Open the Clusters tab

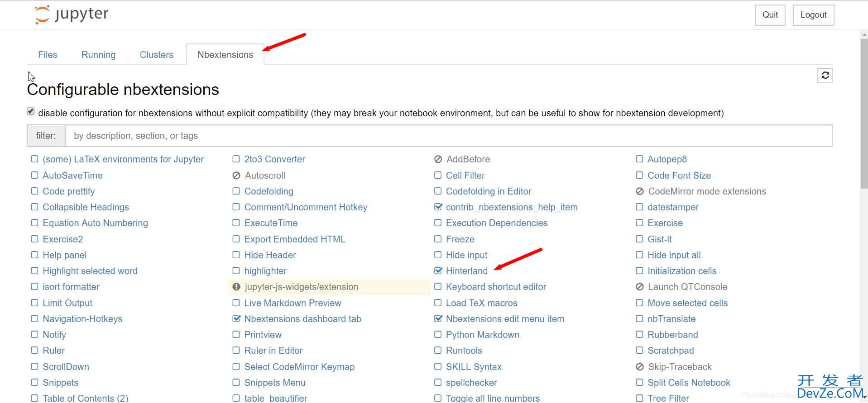[156, 55]
